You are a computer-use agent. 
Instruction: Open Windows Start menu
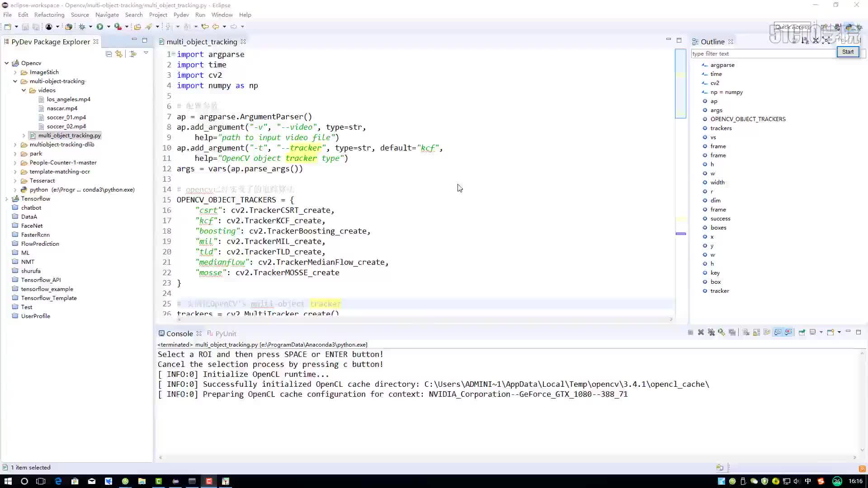click(x=8, y=481)
